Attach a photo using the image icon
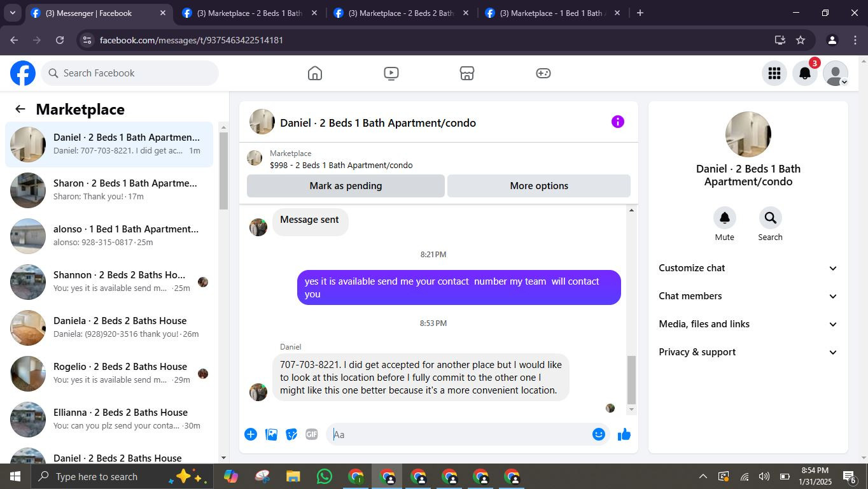868x489 pixels. tap(271, 434)
